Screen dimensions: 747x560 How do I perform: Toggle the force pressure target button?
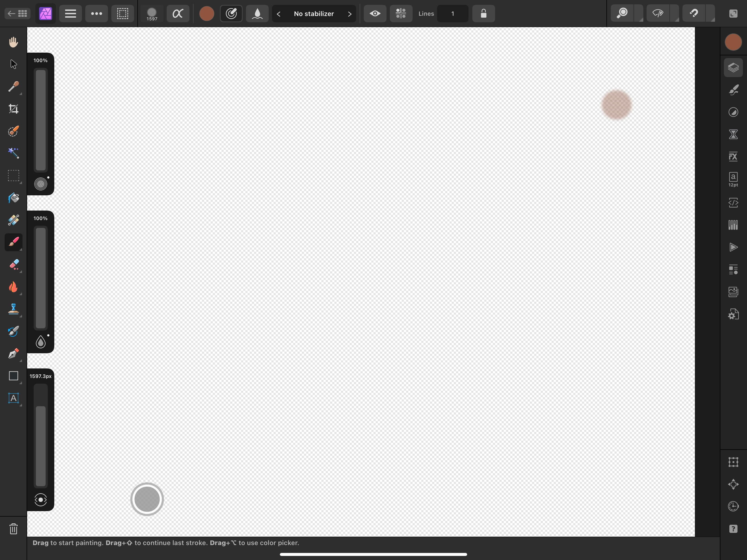click(x=231, y=14)
